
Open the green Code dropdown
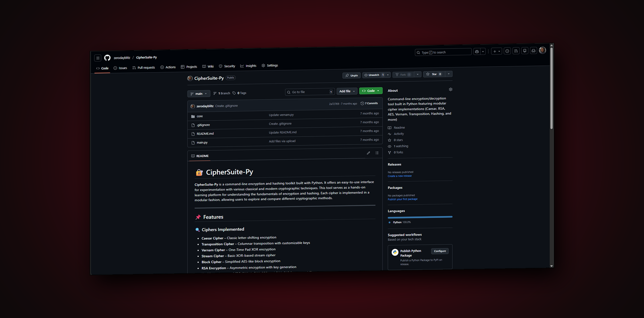(x=370, y=91)
